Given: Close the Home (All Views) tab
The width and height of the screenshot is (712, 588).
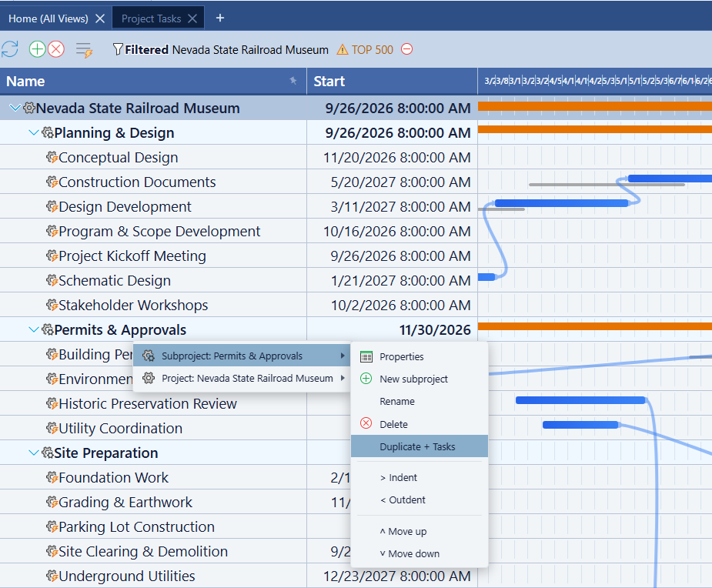Looking at the screenshot, I should tap(100, 18).
